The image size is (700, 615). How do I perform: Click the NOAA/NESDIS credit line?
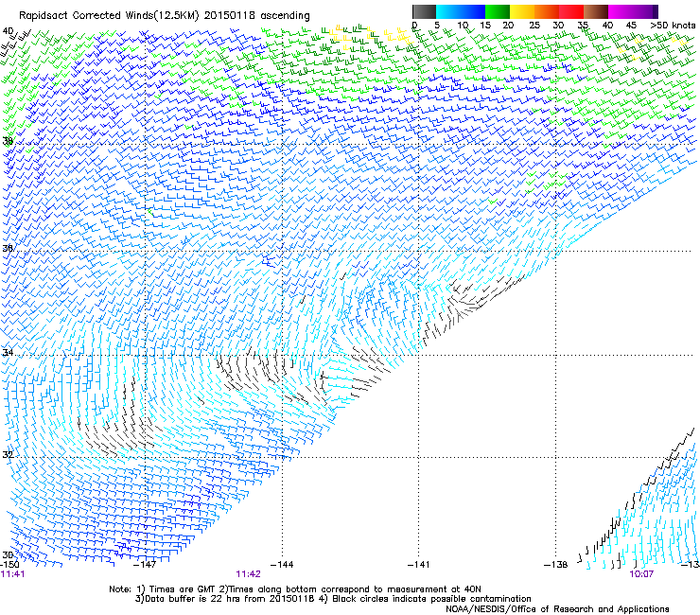[557, 608]
